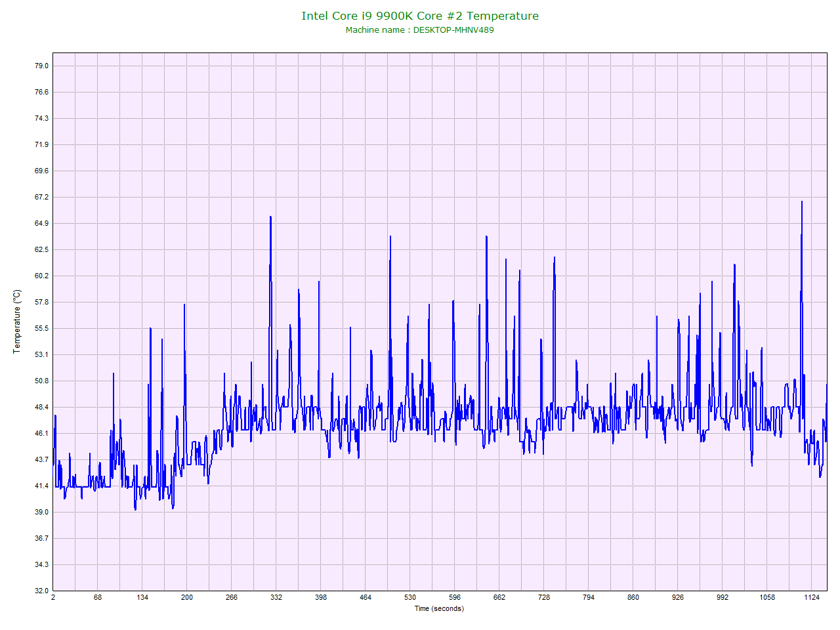Select the 36.7 temperature axis label
Image resolution: width=840 pixels, height=630 pixels.
pyautogui.click(x=42, y=538)
